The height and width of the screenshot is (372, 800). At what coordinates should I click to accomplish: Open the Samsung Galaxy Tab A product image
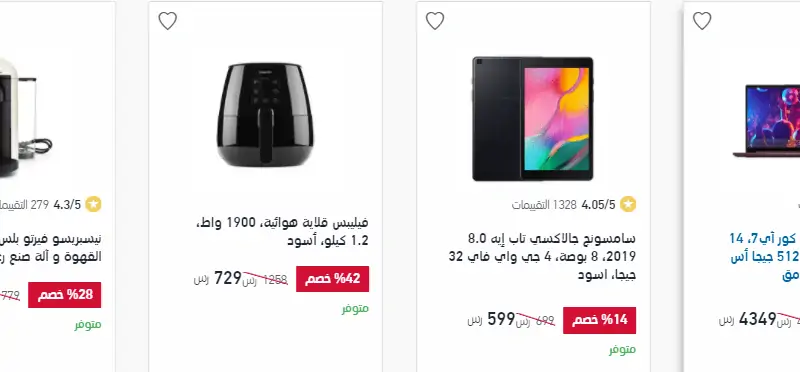[533, 118]
